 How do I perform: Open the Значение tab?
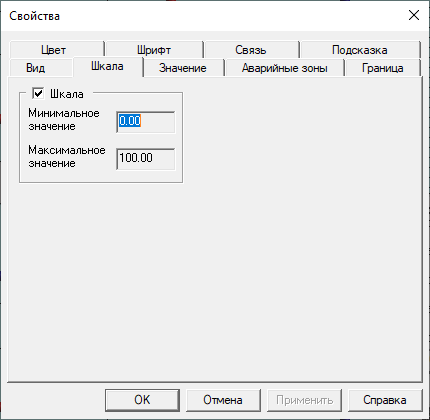point(183,68)
